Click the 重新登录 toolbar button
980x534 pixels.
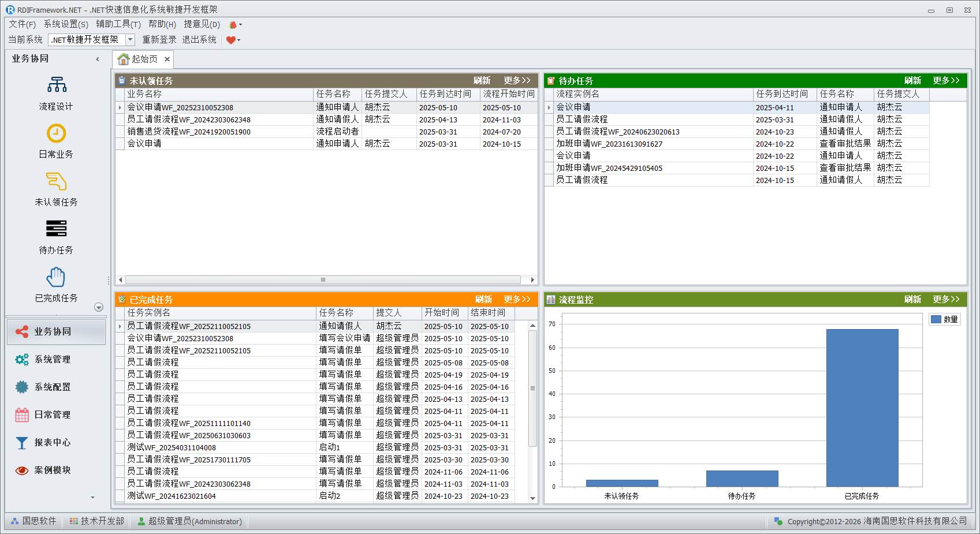click(x=159, y=40)
